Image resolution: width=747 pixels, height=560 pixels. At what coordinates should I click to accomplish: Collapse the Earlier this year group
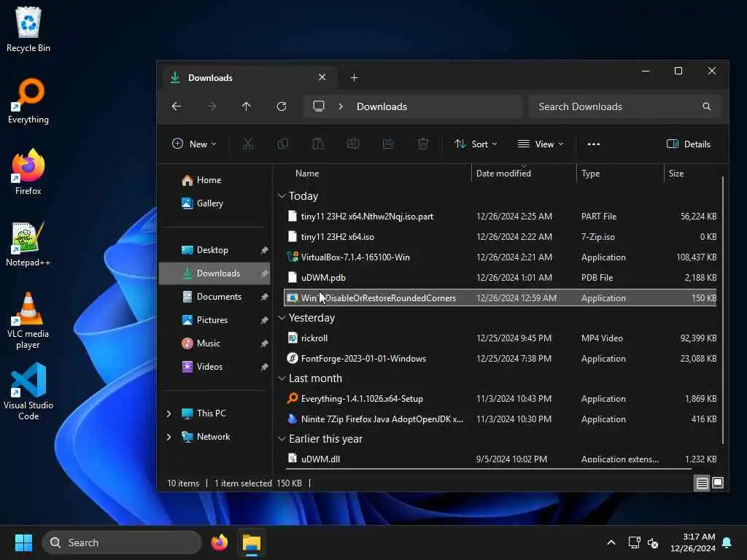pyautogui.click(x=282, y=438)
